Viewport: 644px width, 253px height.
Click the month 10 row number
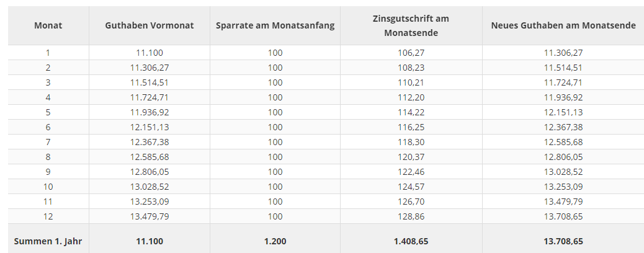pos(48,187)
